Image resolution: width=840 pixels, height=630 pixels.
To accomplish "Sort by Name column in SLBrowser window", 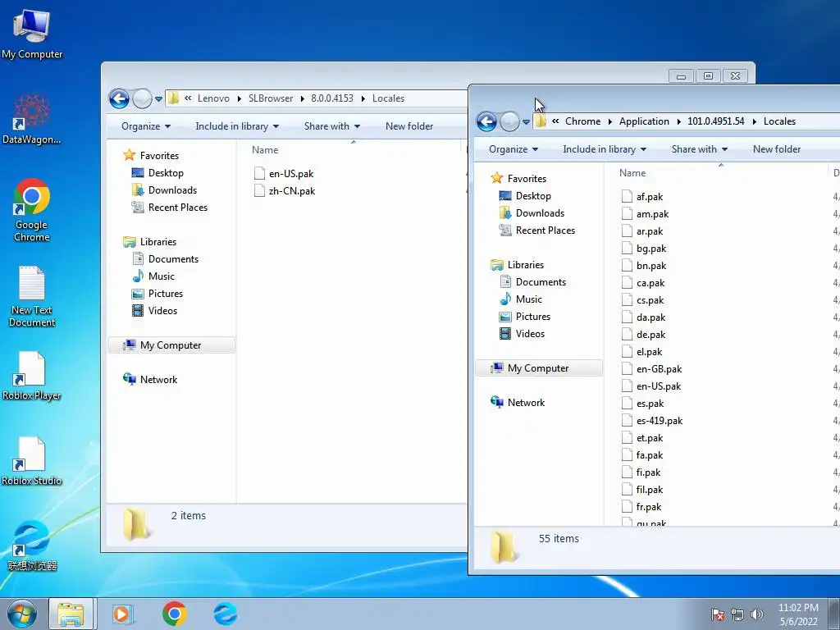I will (x=265, y=150).
